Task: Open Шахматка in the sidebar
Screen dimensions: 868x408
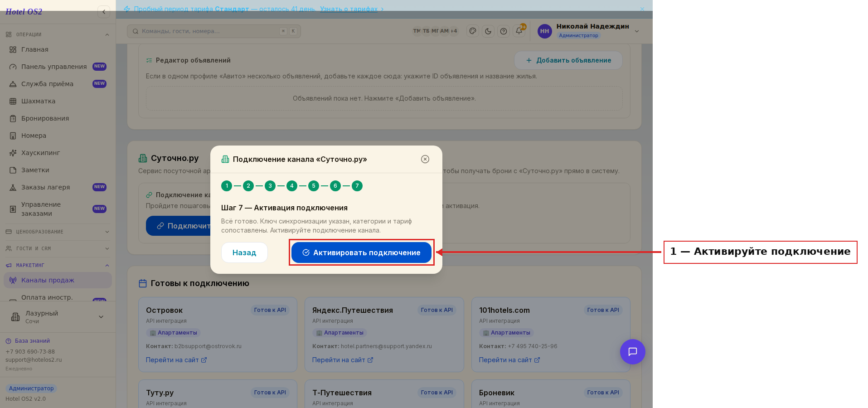Action: [x=58, y=101]
